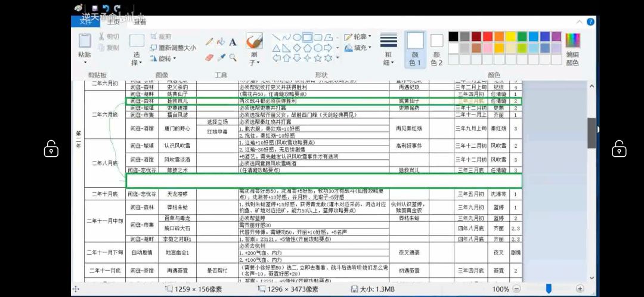Choose the Six-point star shape
644x297 pixels.
pyautogui.click(x=328, y=58)
